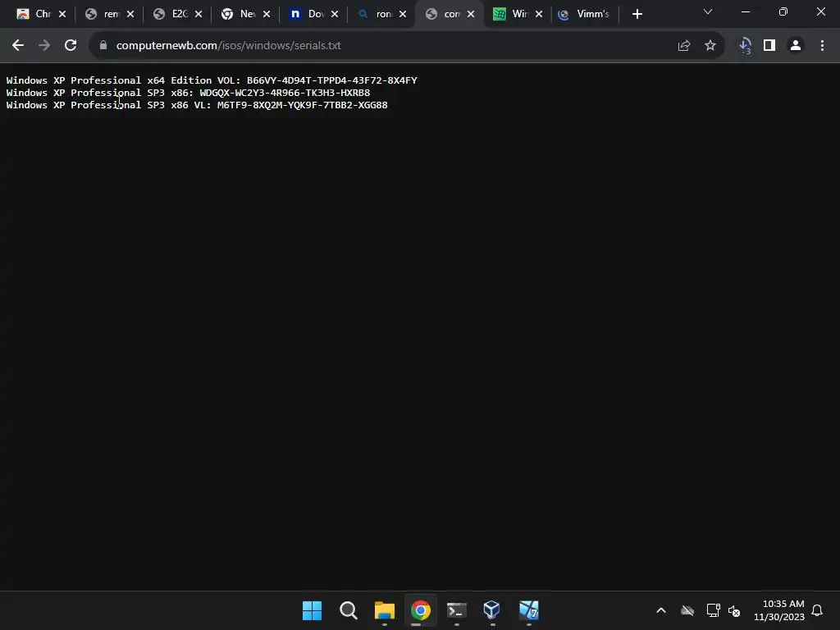The width and height of the screenshot is (840, 630).
Task: Open Windows taskbar search
Action: coord(348,610)
